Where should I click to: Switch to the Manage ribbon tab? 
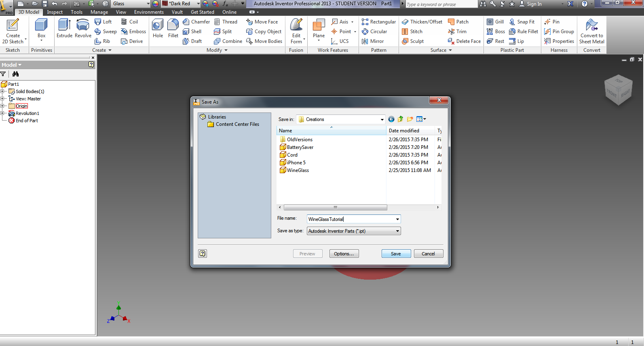coord(99,12)
